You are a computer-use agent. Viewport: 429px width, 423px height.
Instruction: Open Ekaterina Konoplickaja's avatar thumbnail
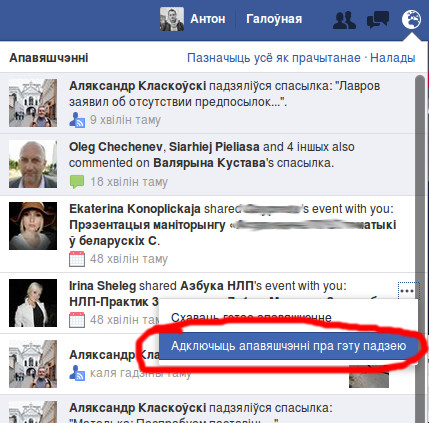33,226
